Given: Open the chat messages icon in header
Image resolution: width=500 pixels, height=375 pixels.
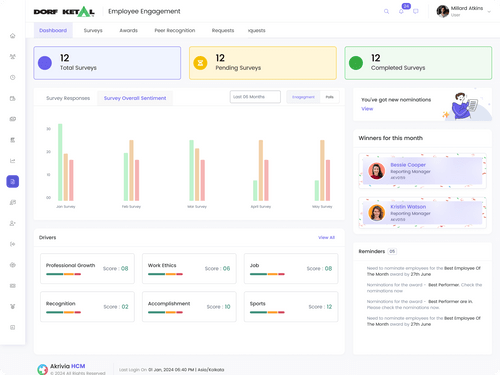Looking at the screenshot, I should [x=416, y=11].
